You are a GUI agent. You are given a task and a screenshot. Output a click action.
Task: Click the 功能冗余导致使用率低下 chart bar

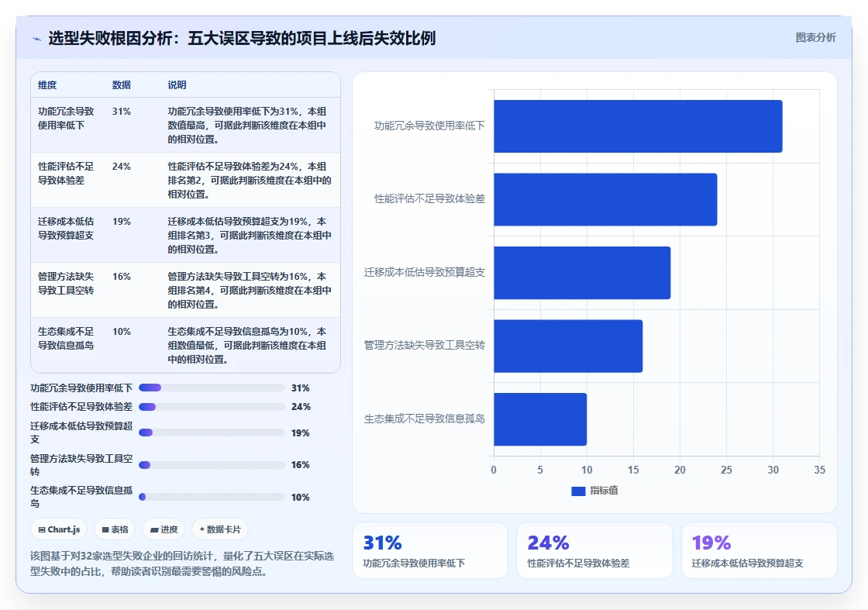(x=638, y=126)
